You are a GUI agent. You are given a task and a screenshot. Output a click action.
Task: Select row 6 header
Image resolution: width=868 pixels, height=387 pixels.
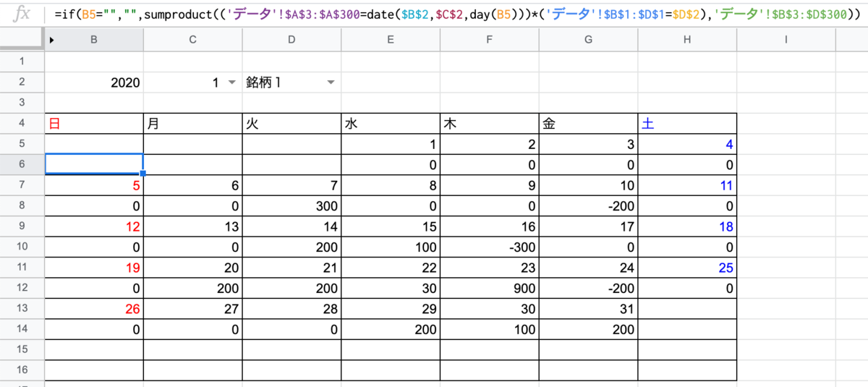click(22, 164)
